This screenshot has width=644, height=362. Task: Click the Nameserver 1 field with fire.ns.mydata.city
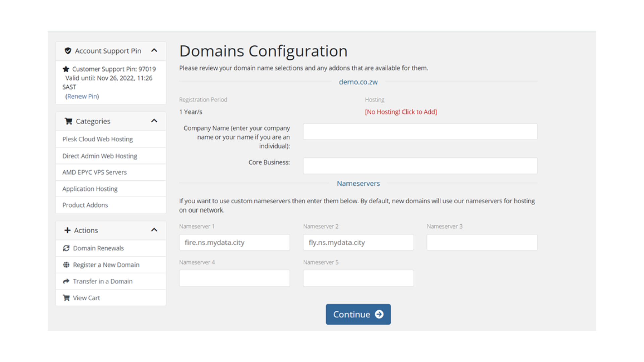[x=234, y=242]
